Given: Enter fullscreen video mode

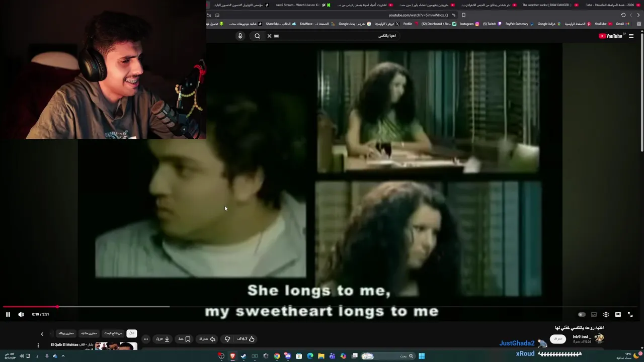Looking at the screenshot, I should 630,314.
